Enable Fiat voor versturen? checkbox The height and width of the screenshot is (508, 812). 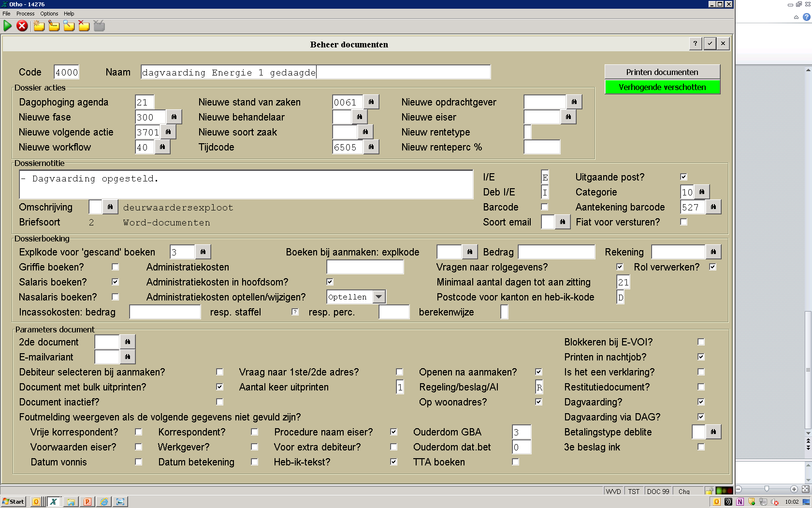[683, 222]
